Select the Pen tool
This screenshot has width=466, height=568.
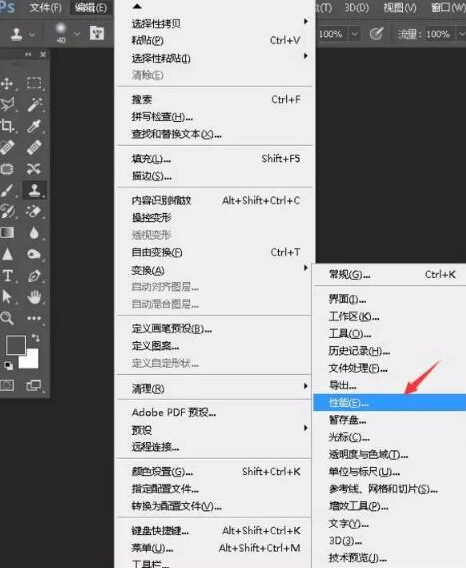(x=34, y=276)
